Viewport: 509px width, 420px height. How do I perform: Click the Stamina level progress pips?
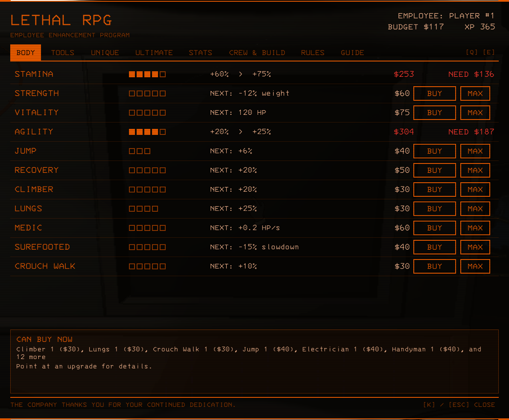pyautogui.click(x=147, y=74)
